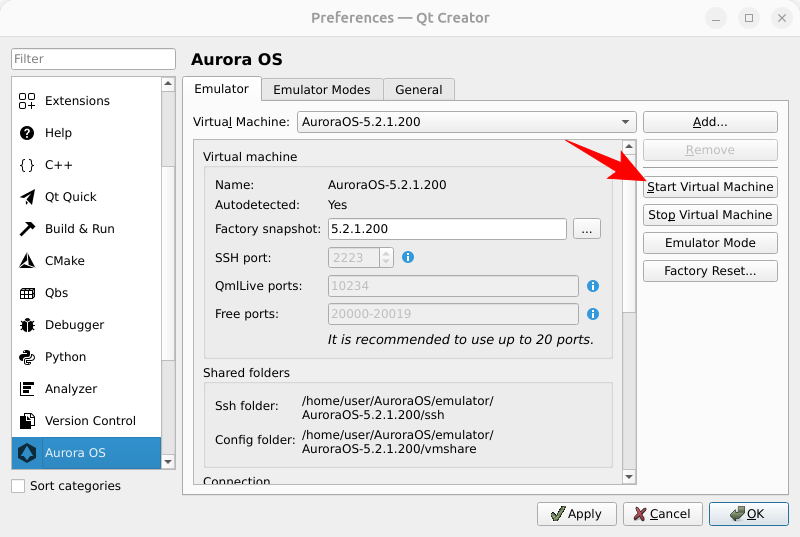Browse factory snapshot with ellipsis button
800x537 pixels.
(587, 229)
